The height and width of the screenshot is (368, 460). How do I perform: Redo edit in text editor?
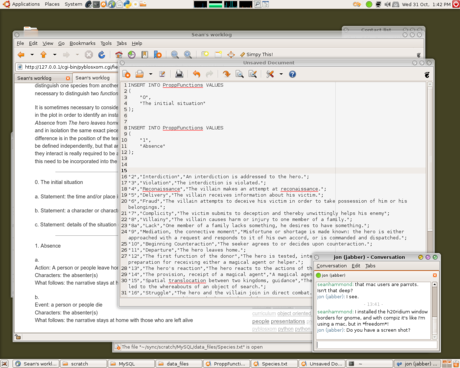[209, 74]
